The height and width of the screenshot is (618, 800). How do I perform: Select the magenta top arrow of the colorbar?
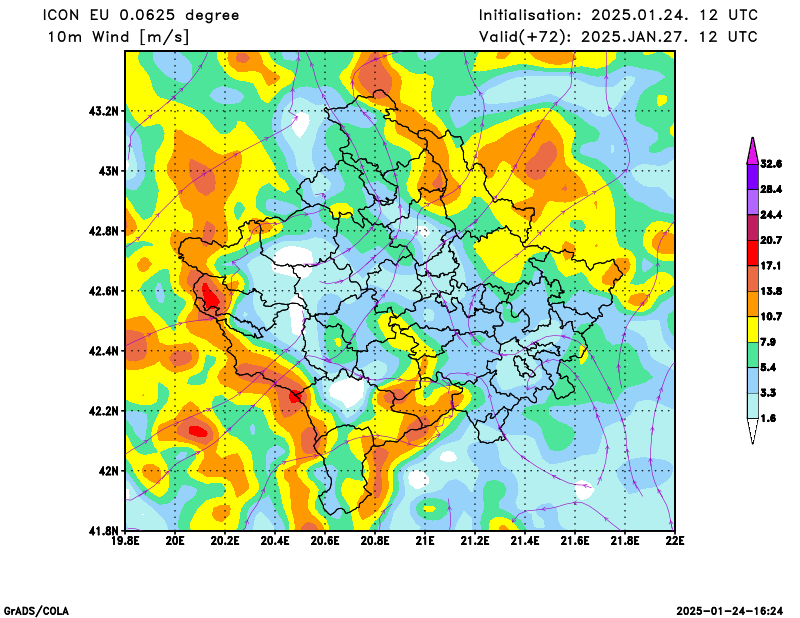coord(753,151)
